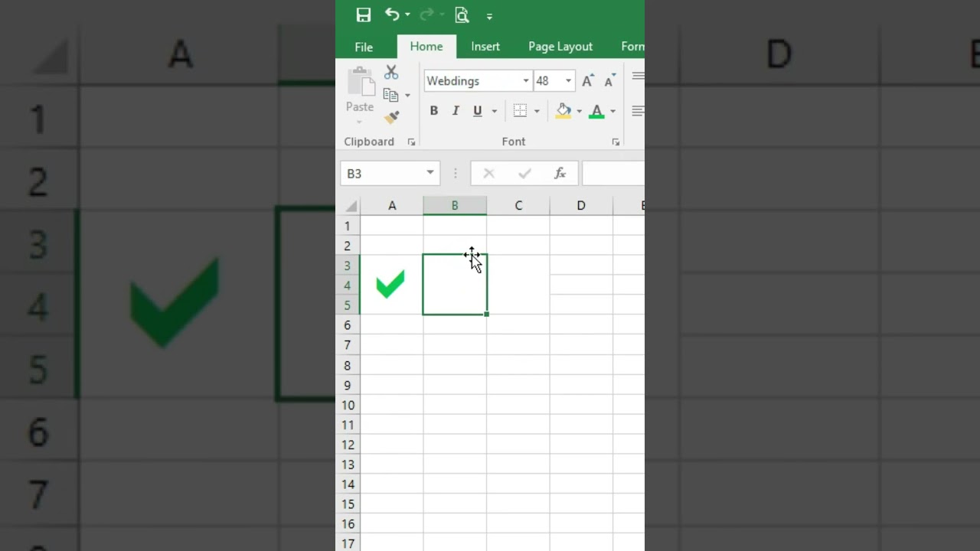Image resolution: width=980 pixels, height=551 pixels.
Task: Click the selected merged cell B3
Action: pos(455,285)
